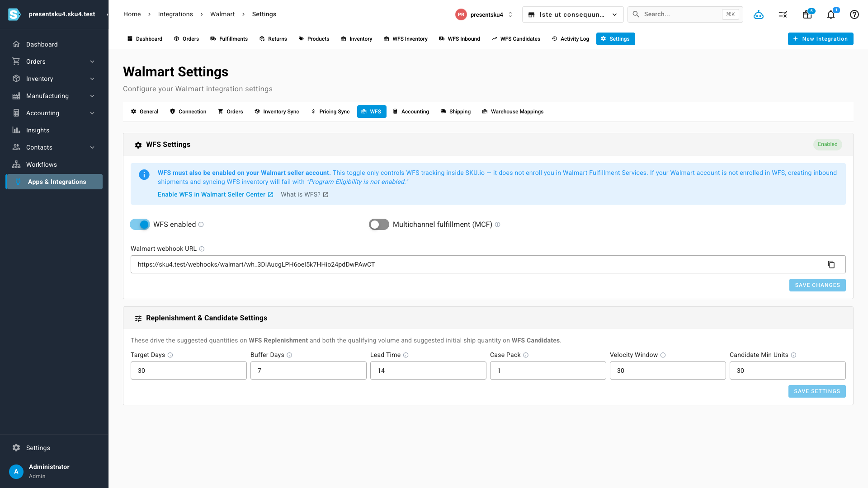This screenshot has width=868, height=488.
Task: Show info tooltip for Candidate Min Units
Action: 794,355
